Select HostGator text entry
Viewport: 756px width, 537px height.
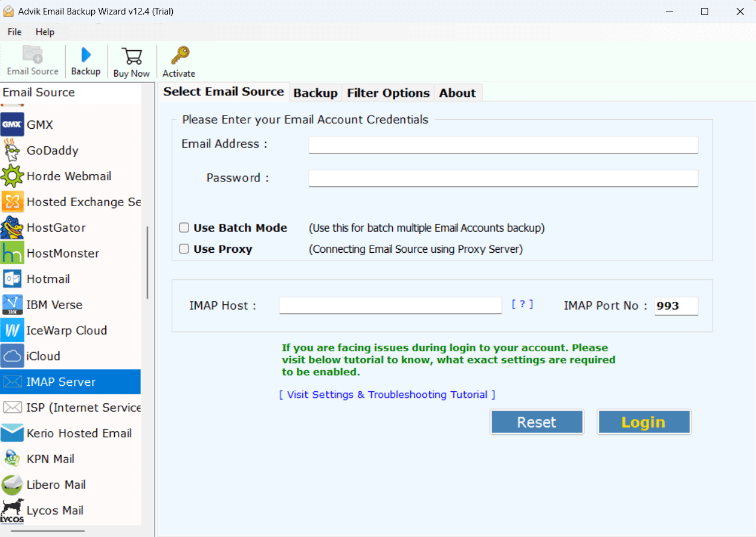pos(56,227)
